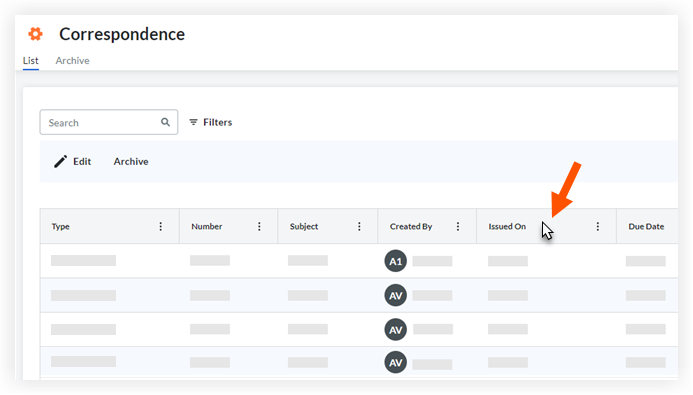The width and height of the screenshot is (693, 395).
Task: Open the Filters panel
Action: click(x=211, y=122)
